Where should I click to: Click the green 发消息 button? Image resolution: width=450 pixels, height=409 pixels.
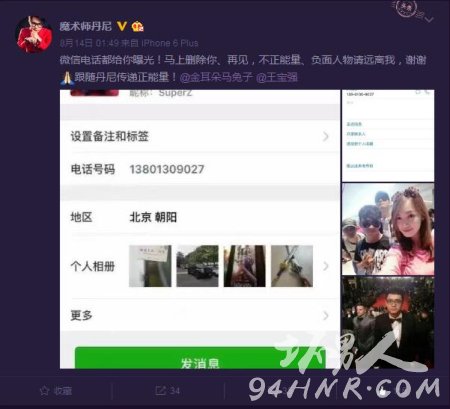coord(200,358)
